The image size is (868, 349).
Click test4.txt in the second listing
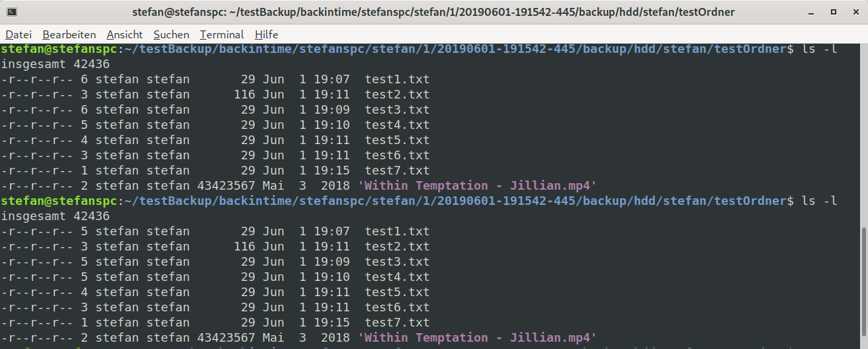point(397,277)
